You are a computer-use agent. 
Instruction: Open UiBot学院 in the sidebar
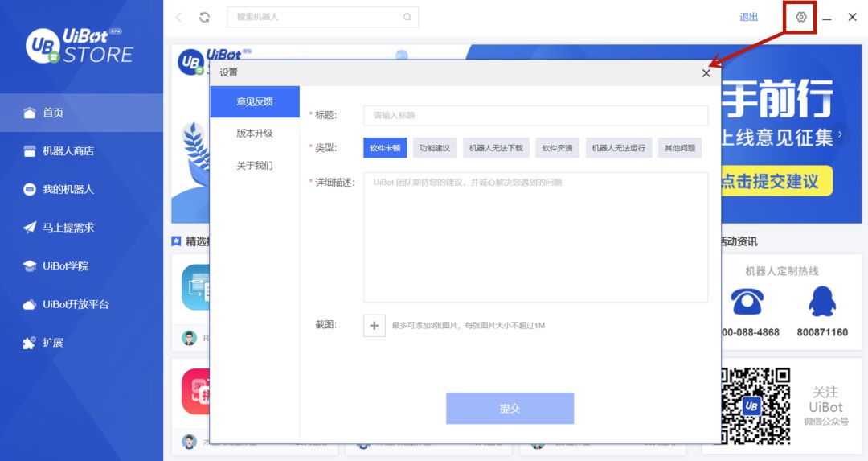(81, 266)
